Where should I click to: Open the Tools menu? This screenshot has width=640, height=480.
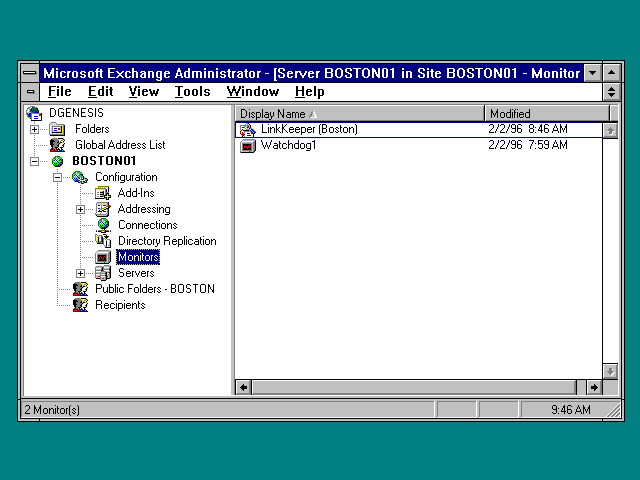192,91
